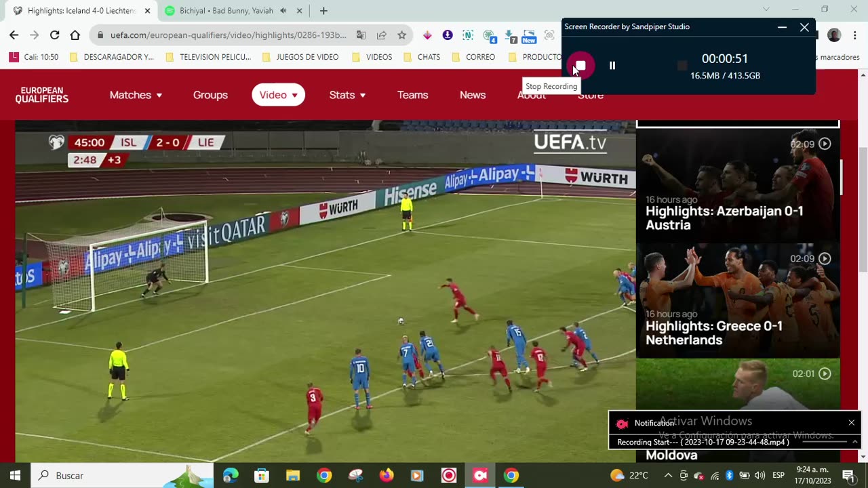Switch the ESP keyboard language
This screenshot has height=488, width=868.
click(778, 475)
